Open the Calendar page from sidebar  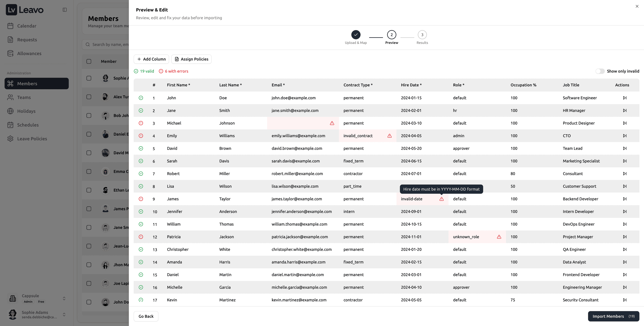(26, 26)
